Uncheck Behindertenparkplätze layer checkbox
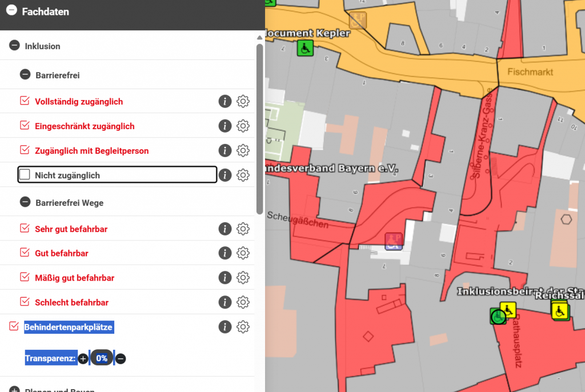Image resolution: width=585 pixels, height=392 pixels. point(14,326)
